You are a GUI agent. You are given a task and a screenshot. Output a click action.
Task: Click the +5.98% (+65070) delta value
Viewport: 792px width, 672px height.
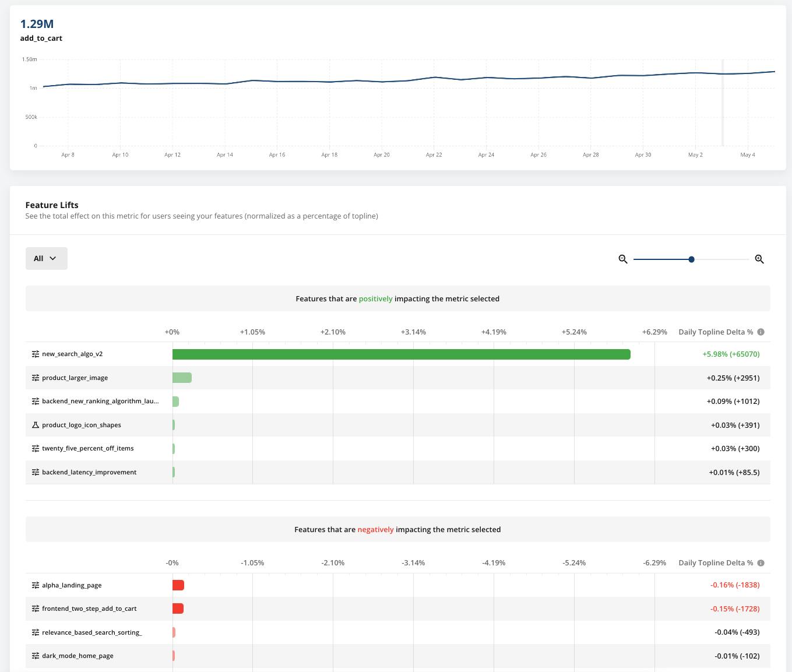(x=731, y=354)
